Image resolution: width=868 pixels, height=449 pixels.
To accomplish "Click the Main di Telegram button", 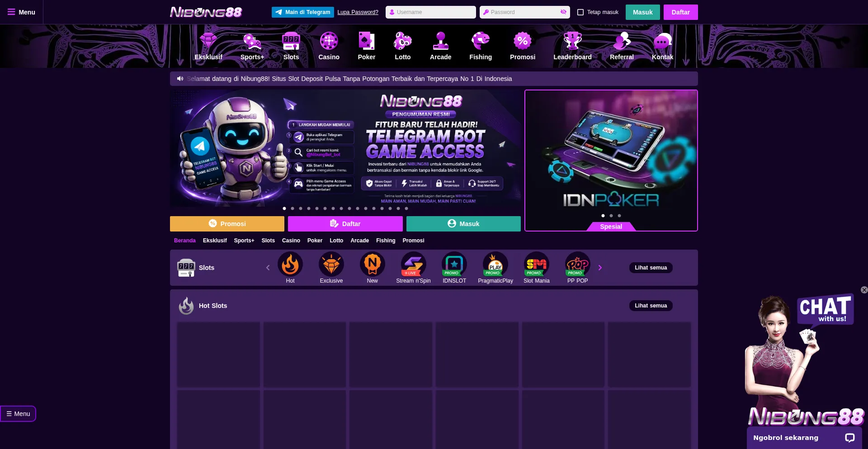I will pos(303,12).
